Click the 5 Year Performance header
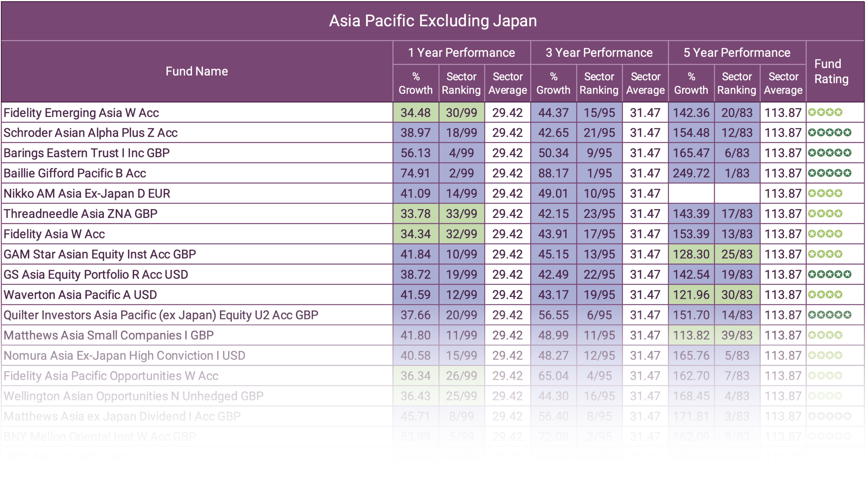 click(x=737, y=53)
